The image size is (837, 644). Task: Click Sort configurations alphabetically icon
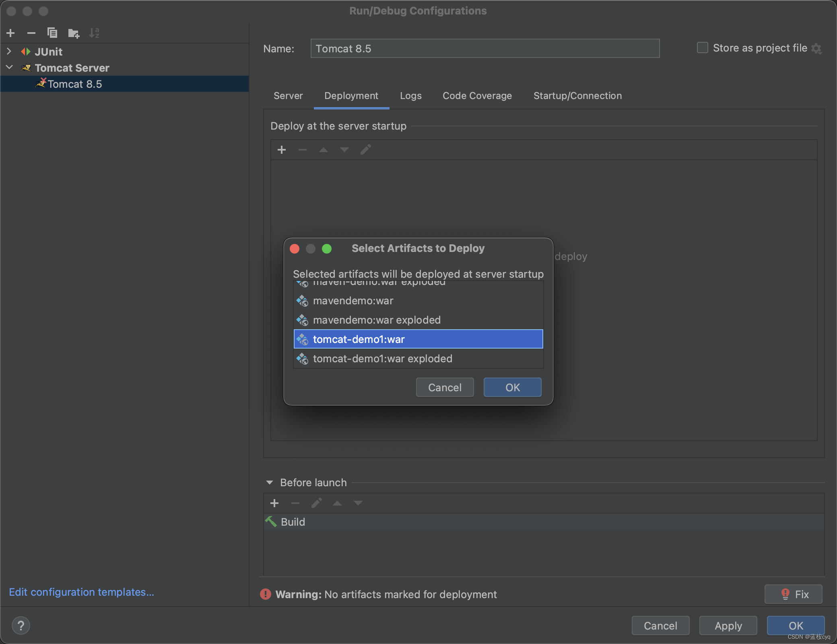[94, 33]
